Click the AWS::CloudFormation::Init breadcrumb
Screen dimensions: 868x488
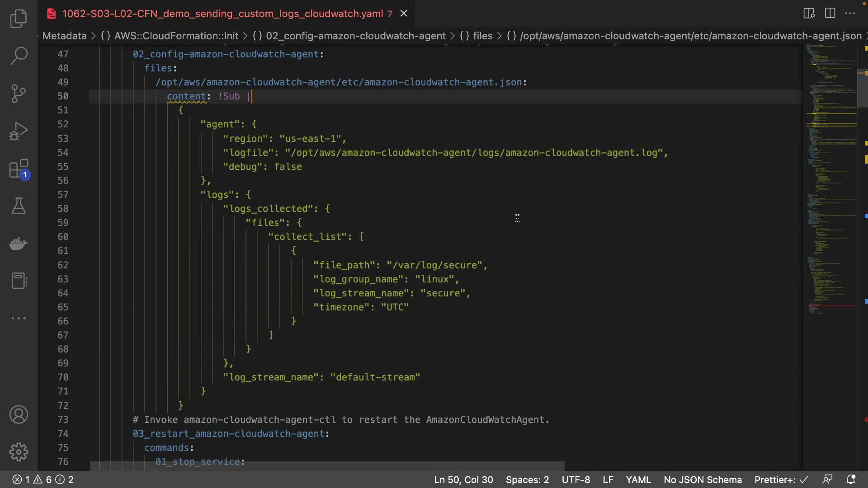[176, 36]
